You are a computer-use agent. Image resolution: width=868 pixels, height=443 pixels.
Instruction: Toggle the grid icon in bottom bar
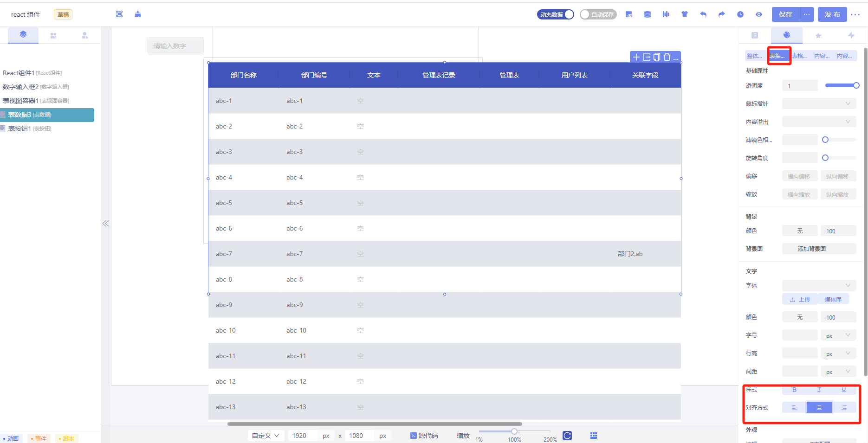click(594, 436)
